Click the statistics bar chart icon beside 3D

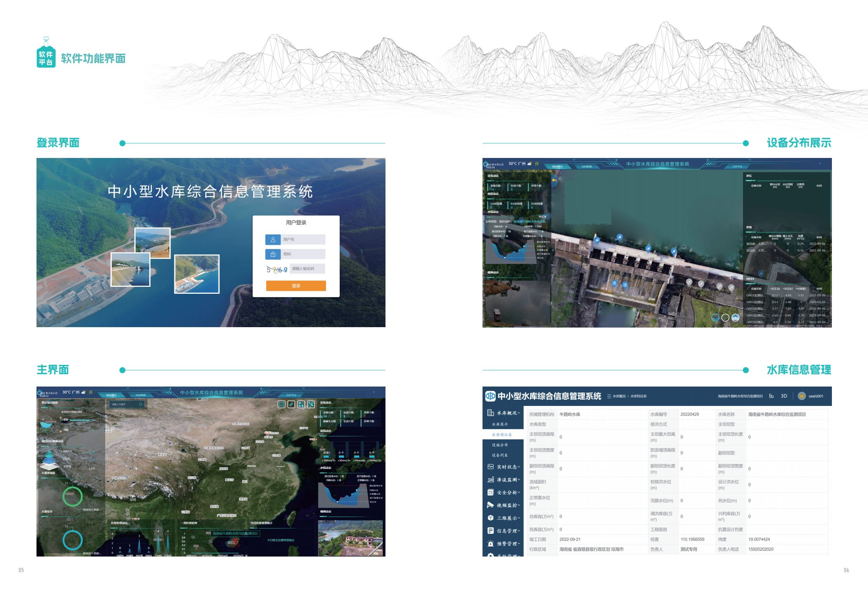pos(771,396)
